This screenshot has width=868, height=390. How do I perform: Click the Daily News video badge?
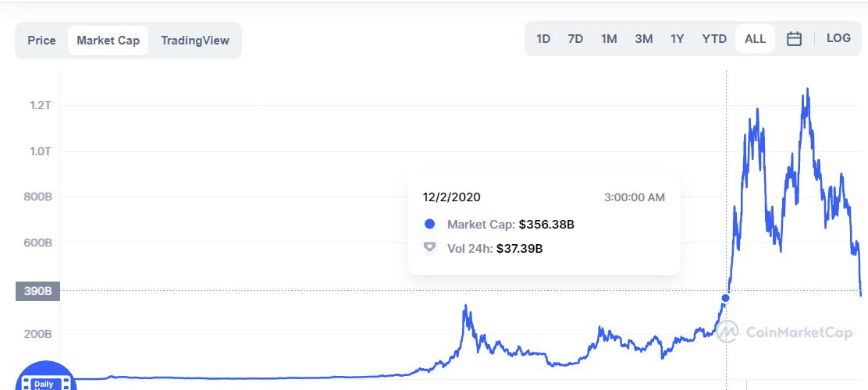[x=47, y=376]
